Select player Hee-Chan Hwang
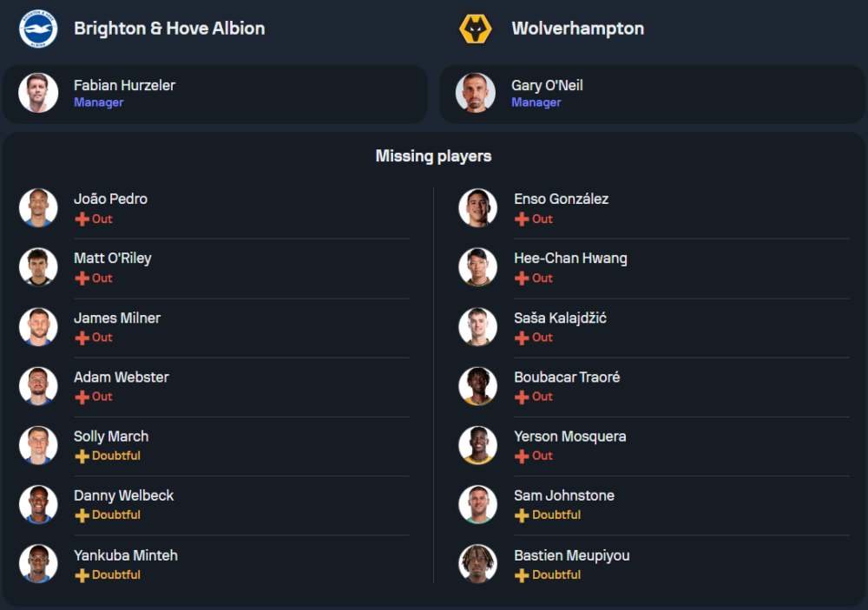 (570, 258)
